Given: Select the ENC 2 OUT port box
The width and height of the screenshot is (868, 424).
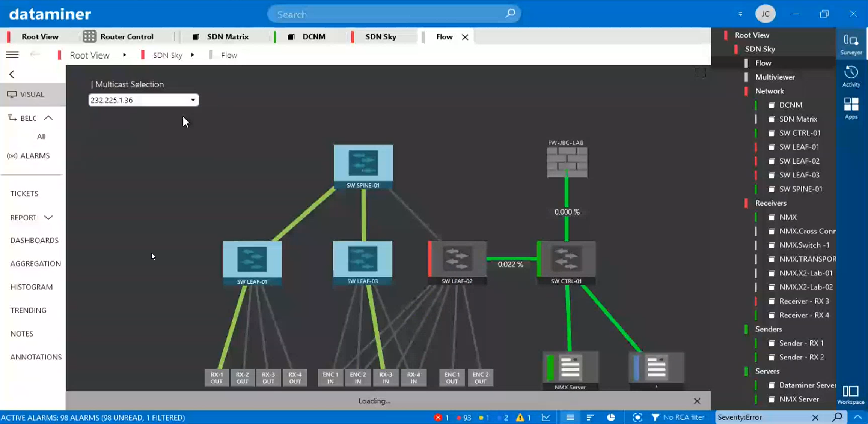Looking at the screenshot, I should (x=481, y=378).
